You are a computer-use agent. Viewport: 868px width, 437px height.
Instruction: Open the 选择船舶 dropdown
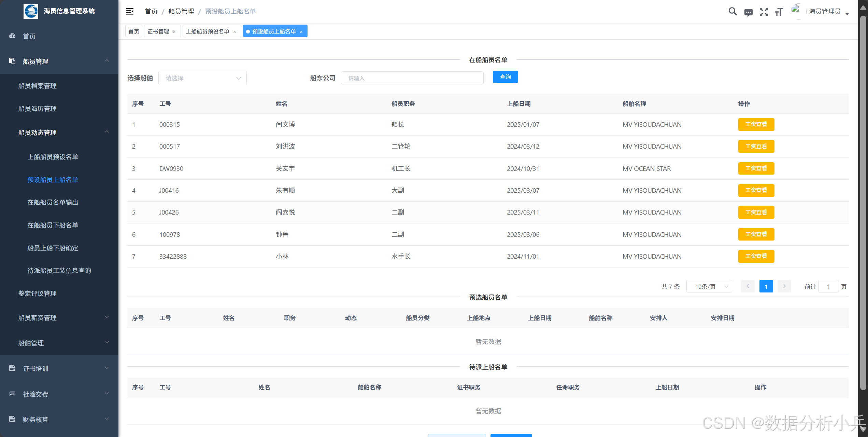tap(202, 78)
